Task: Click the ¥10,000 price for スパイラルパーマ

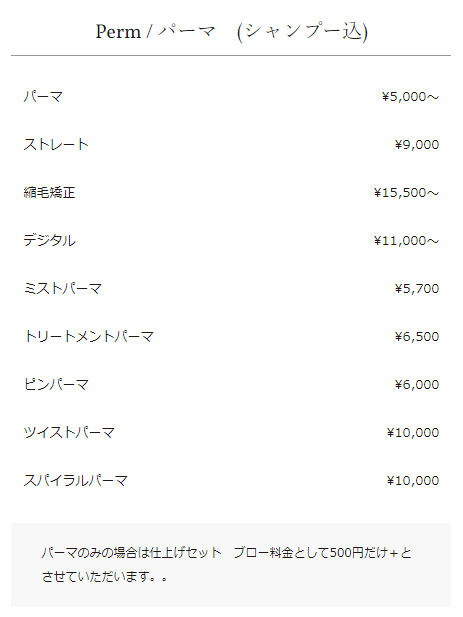Action: pos(413,480)
